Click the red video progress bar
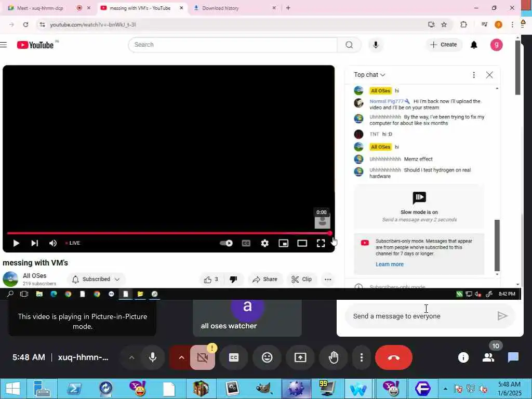This screenshot has width=532, height=399. 168,233
